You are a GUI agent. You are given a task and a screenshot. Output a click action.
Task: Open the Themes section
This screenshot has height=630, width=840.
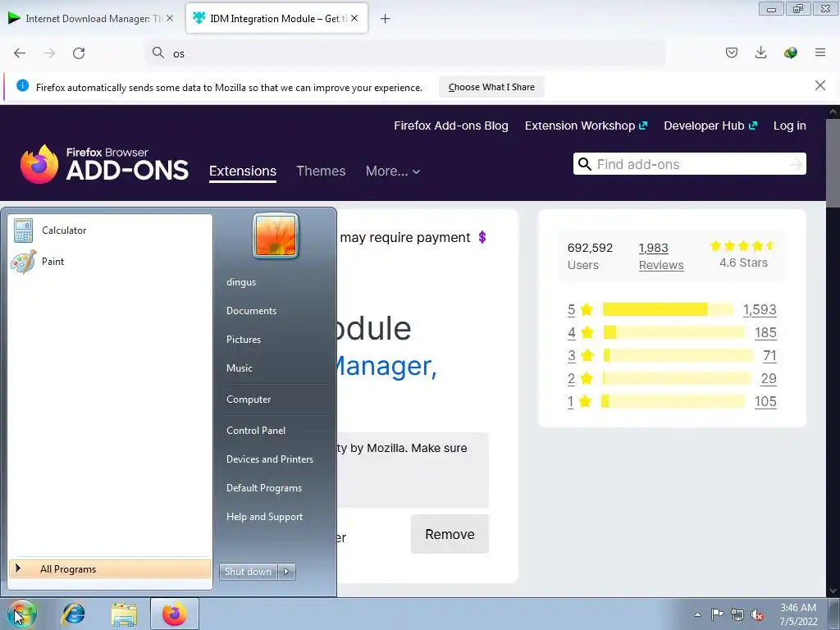[x=321, y=171]
